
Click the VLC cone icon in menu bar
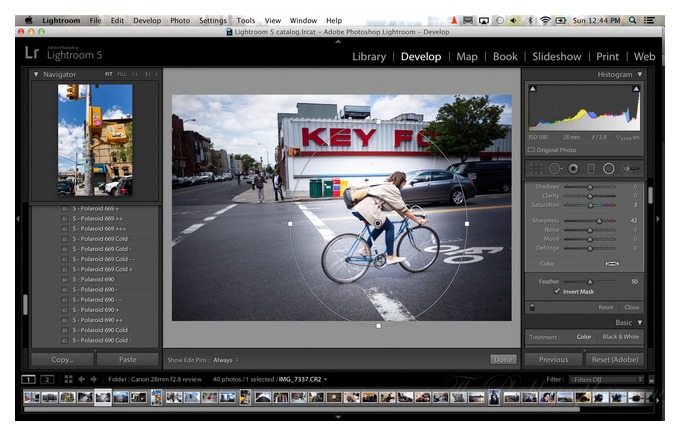point(454,20)
